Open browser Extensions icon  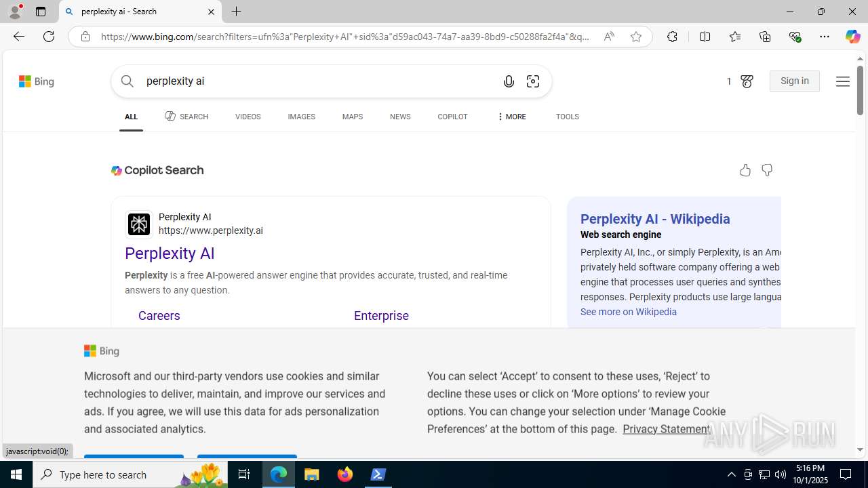click(672, 37)
